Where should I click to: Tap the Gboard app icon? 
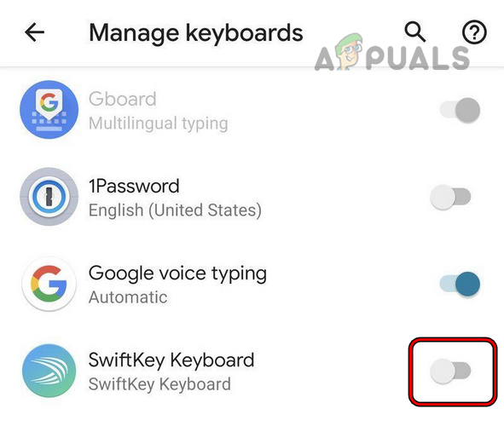(49, 110)
